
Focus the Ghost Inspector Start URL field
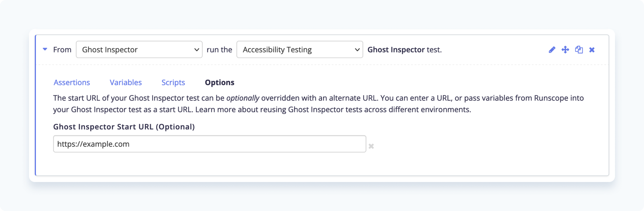point(210,144)
